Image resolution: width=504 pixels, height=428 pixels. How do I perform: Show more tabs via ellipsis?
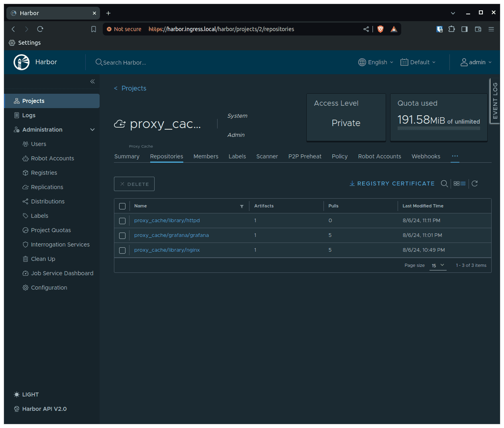point(455,156)
